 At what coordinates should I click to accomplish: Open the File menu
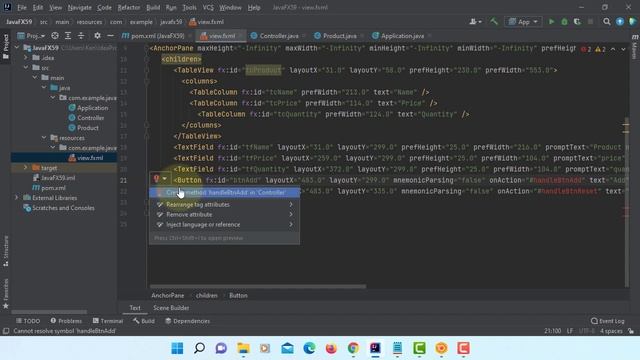22,7
